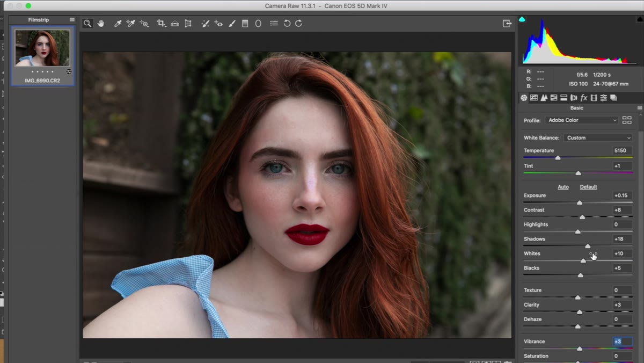Select the Crop tool
This screenshot has height=363, width=644.
[161, 24]
